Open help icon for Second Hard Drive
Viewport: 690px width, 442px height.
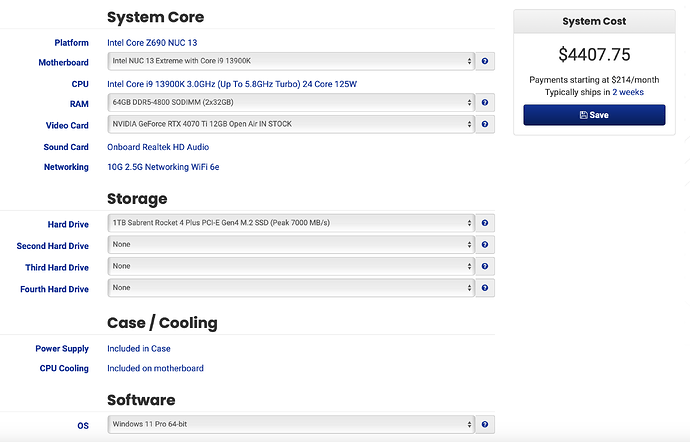[x=485, y=245]
